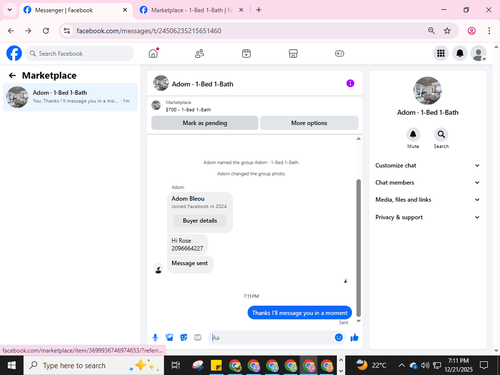Open volume control in system tray
This screenshot has height=375, width=500.
[425, 366]
